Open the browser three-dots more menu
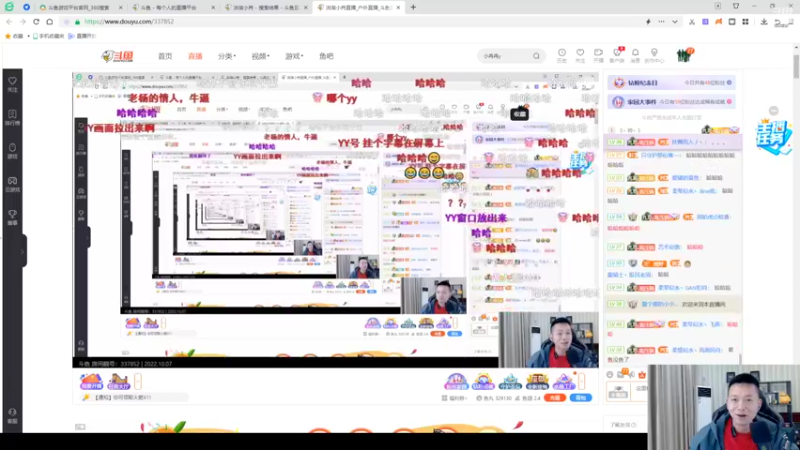The height and width of the screenshot is (450, 800). tap(662, 22)
